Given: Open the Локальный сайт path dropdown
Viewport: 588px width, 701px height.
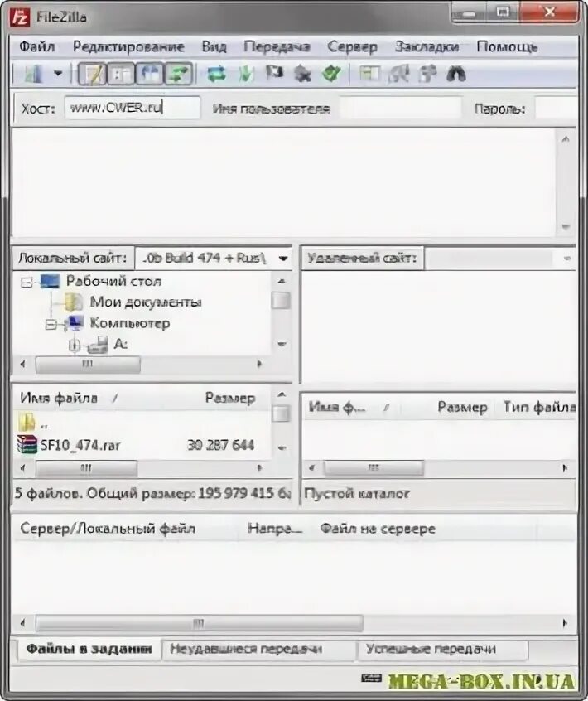Looking at the screenshot, I should tap(283, 258).
